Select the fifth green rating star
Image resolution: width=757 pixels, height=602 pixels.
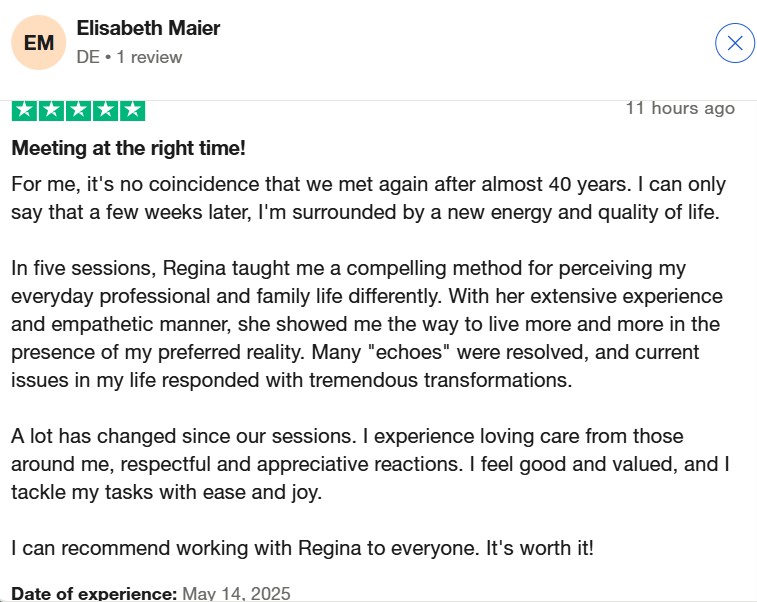click(132, 110)
